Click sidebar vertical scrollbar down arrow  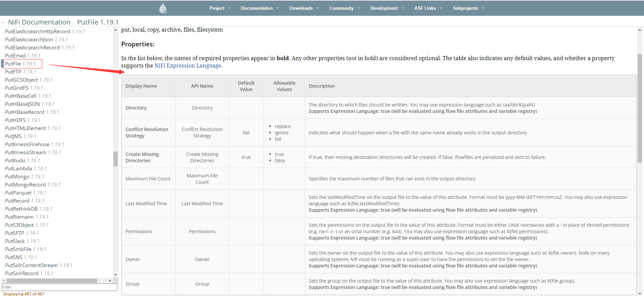(x=115, y=274)
